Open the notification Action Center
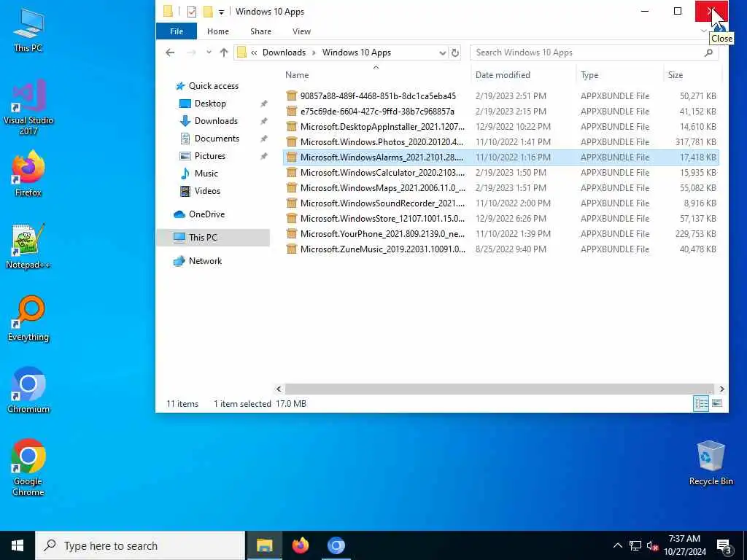The image size is (747, 560). (724, 547)
